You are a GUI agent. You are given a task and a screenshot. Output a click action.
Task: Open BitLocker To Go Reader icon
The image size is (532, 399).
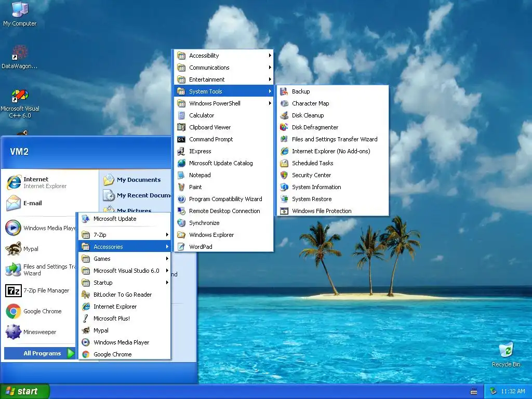pyautogui.click(x=86, y=295)
